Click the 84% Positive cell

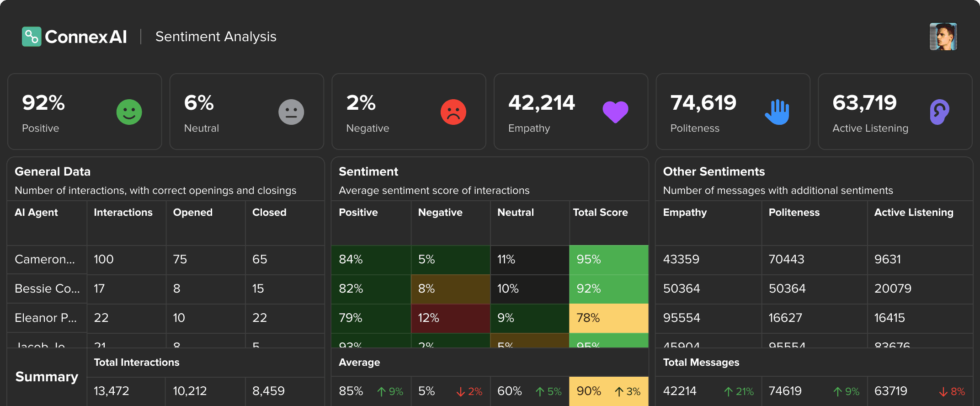pos(371,260)
